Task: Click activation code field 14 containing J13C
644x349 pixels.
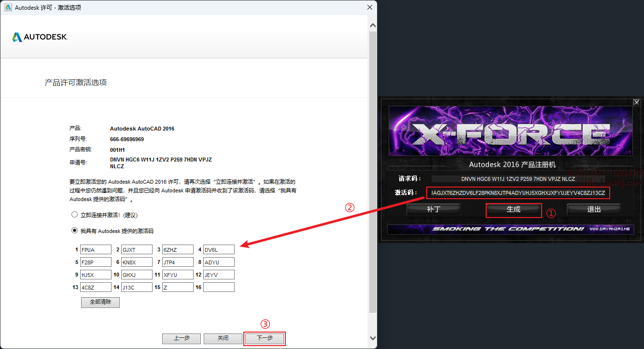Action: 137,287
